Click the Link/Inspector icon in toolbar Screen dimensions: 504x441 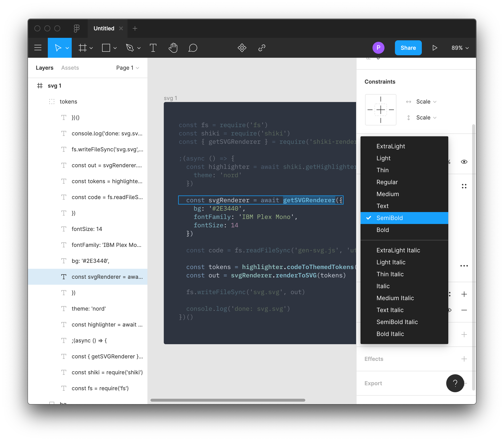click(x=262, y=48)
